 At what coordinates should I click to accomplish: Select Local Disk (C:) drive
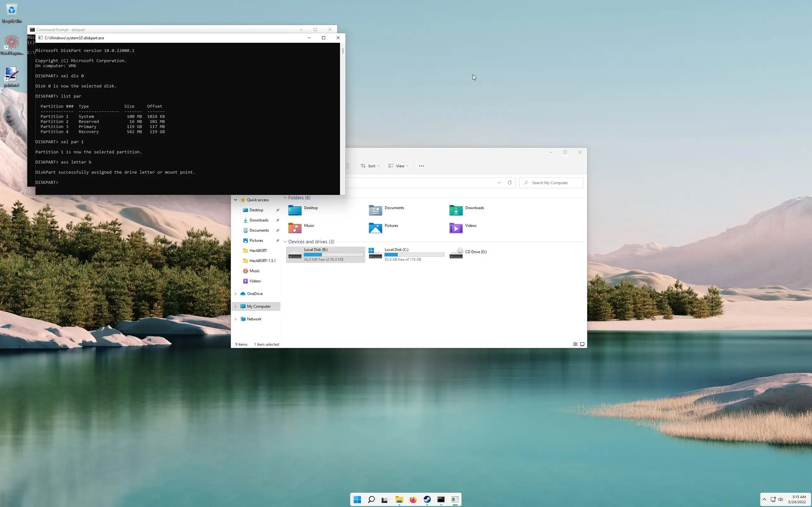(x=406, y=254)
